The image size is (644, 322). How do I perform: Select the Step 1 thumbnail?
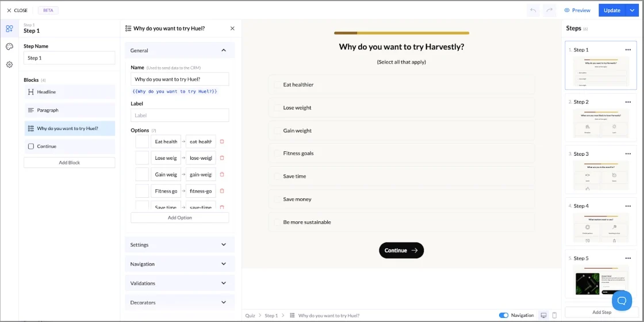click(x=601, y=71)
